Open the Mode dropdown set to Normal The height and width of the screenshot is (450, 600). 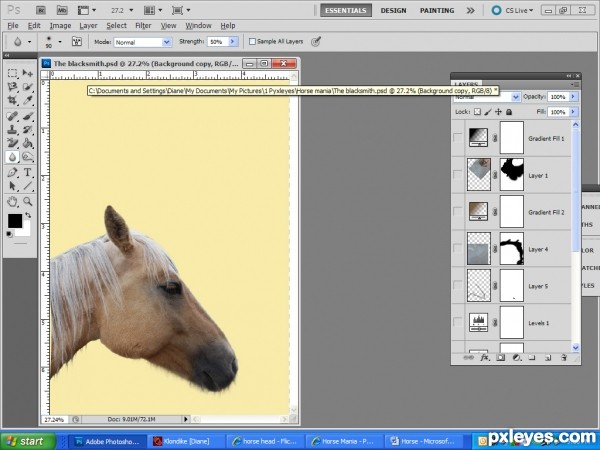click(x=143, y=42)
